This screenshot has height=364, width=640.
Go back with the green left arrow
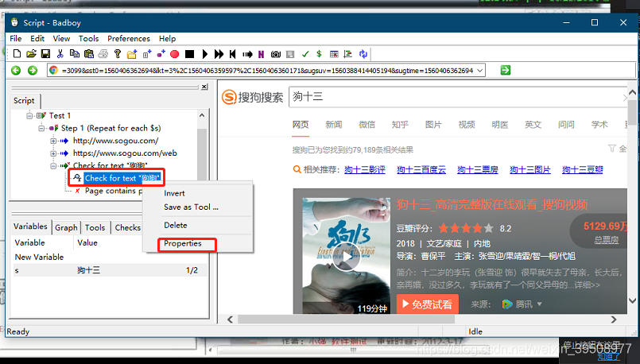(16, 71)
